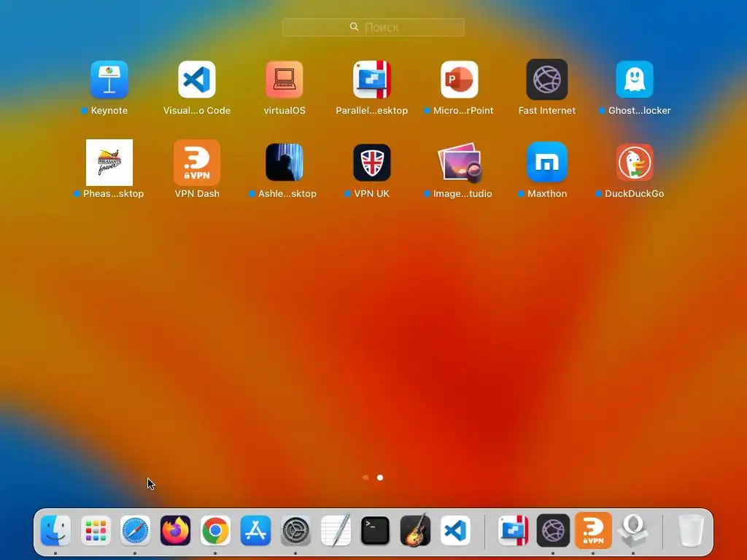
Task: Open Visual Studio Code in the Dock
Action: click(455, 530)
